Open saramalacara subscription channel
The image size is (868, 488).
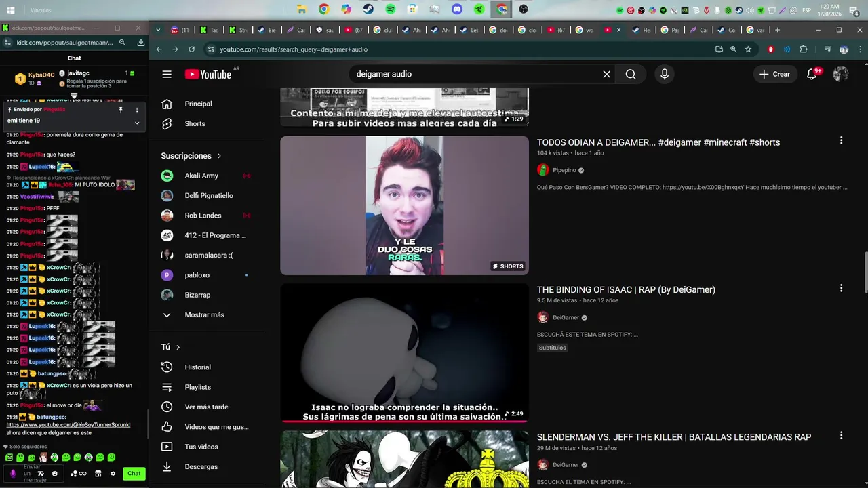pyautogui.click(x=209, y=255)
